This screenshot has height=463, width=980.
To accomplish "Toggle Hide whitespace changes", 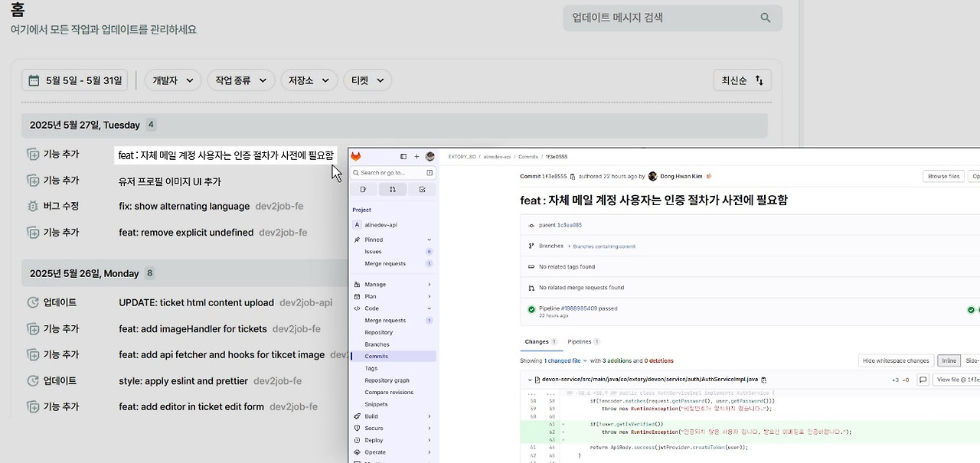I will (x=897, y=360).
